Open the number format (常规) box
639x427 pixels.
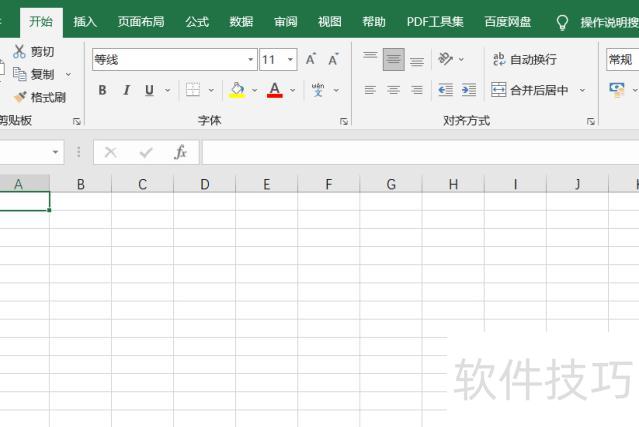pos(622,59)
